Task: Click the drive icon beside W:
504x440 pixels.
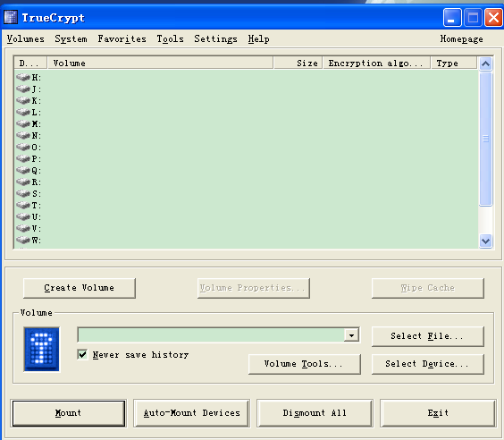Action: [x=23, y=240]
